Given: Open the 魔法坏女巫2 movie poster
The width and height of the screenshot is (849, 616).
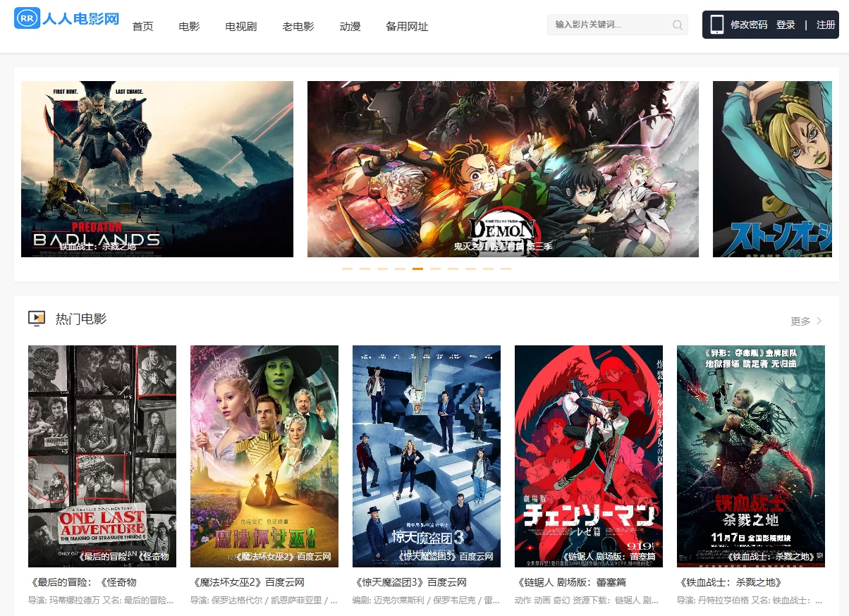Looking at the screenshot, I should 264,456.
